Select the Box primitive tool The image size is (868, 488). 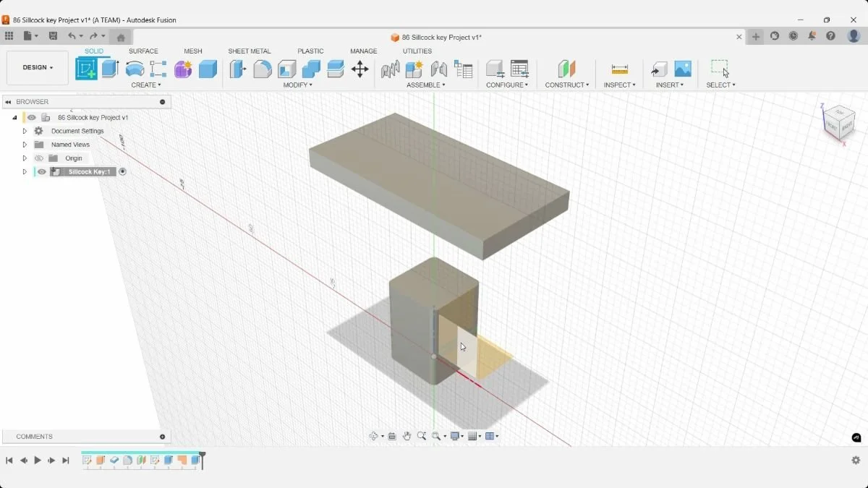tap(208, 69)
